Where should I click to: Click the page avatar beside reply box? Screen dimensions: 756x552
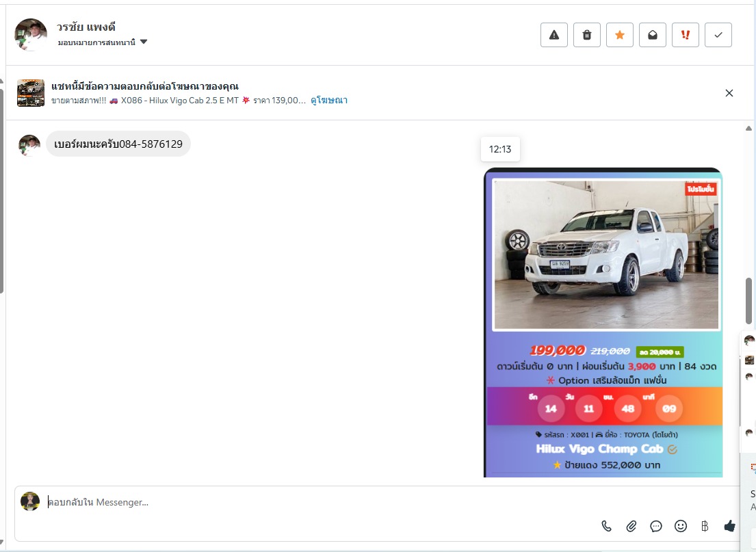(30, 501)
